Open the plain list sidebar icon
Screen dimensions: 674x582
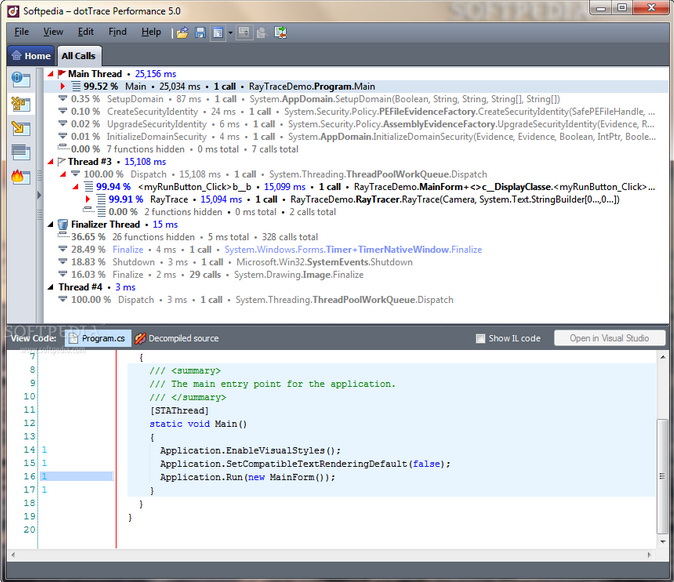[x=20, y=152]
